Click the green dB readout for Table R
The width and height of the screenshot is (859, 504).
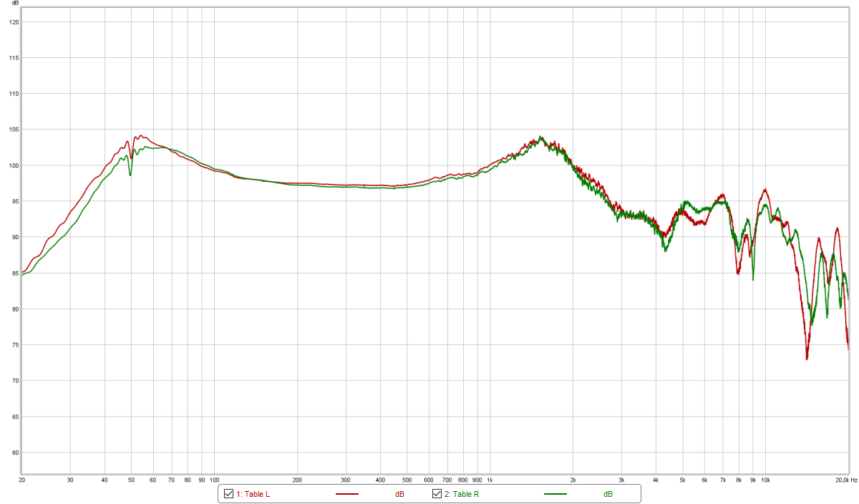click(x=608, y=494)
